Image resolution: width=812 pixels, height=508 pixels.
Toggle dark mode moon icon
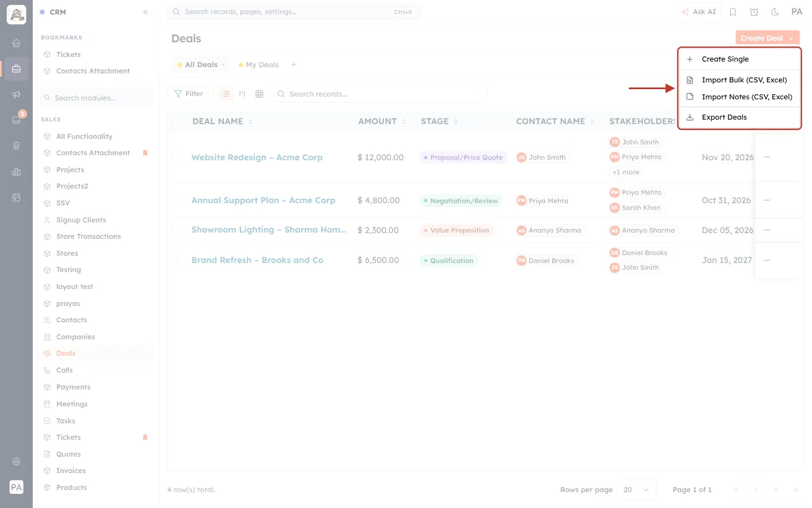(775, 12)
